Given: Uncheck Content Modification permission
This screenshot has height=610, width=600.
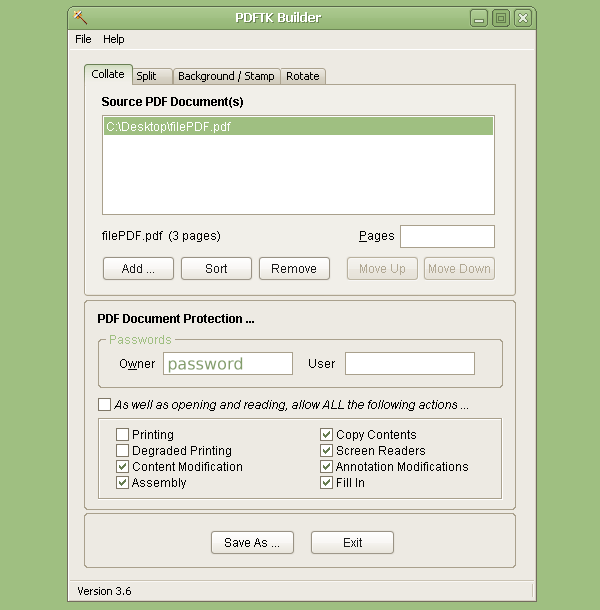Looking at the screenshot, I should click(122, 466).
